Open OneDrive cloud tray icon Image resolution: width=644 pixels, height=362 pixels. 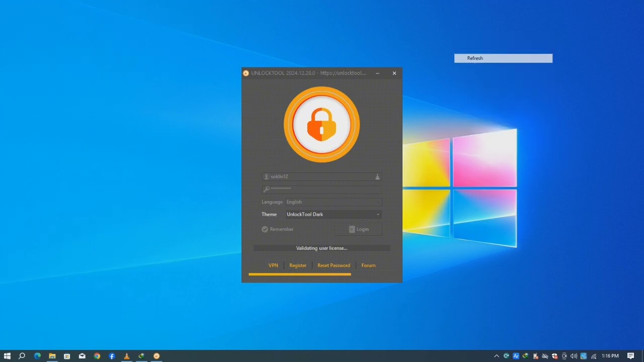(x=545, y=356)
